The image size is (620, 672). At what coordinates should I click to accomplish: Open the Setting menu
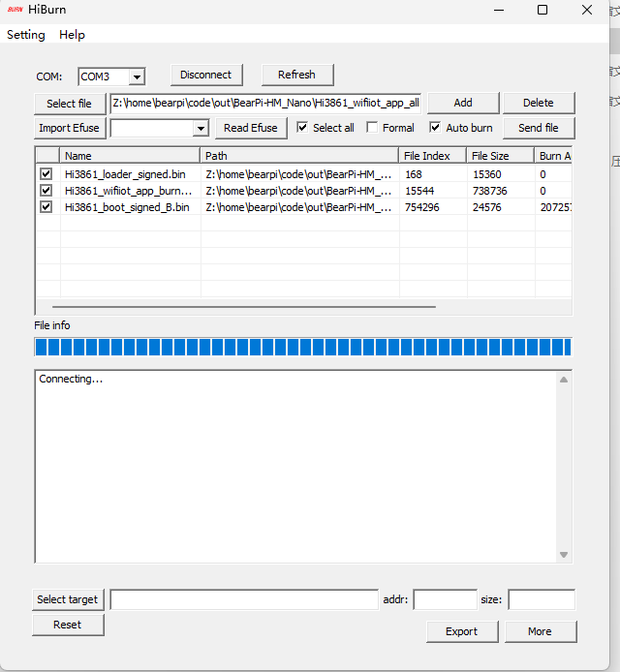point(26,35)
